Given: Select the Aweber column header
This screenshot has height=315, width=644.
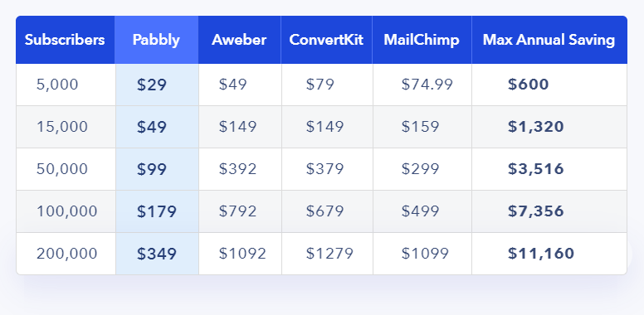Looking at the screenshot, I should click(239, 40).
